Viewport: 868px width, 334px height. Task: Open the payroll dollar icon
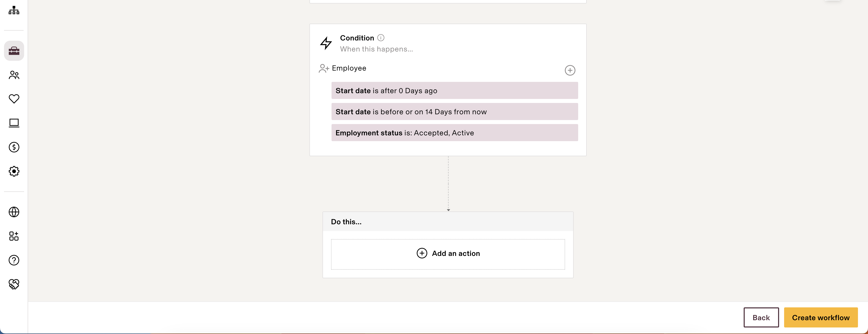tap(14, 147)
